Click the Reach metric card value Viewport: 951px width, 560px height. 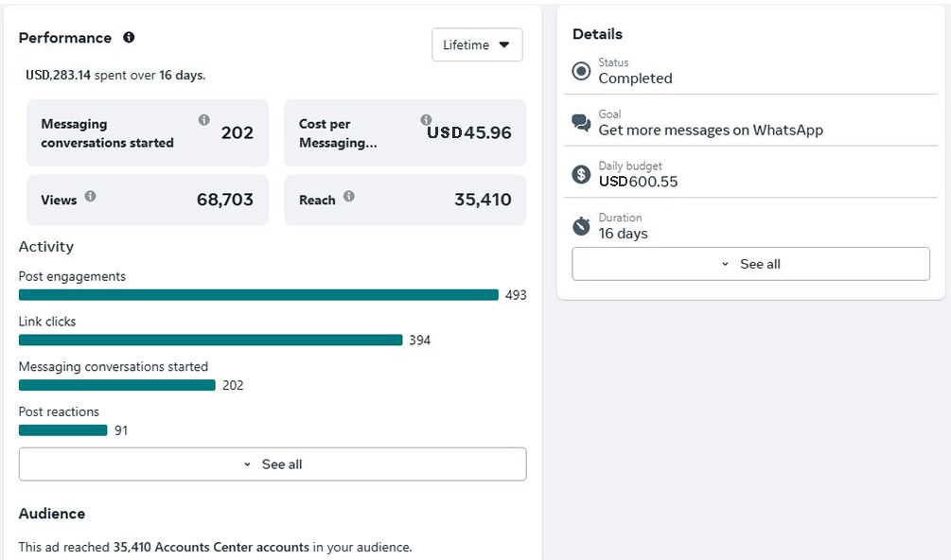pyautogui.click(x=483, y=200)
